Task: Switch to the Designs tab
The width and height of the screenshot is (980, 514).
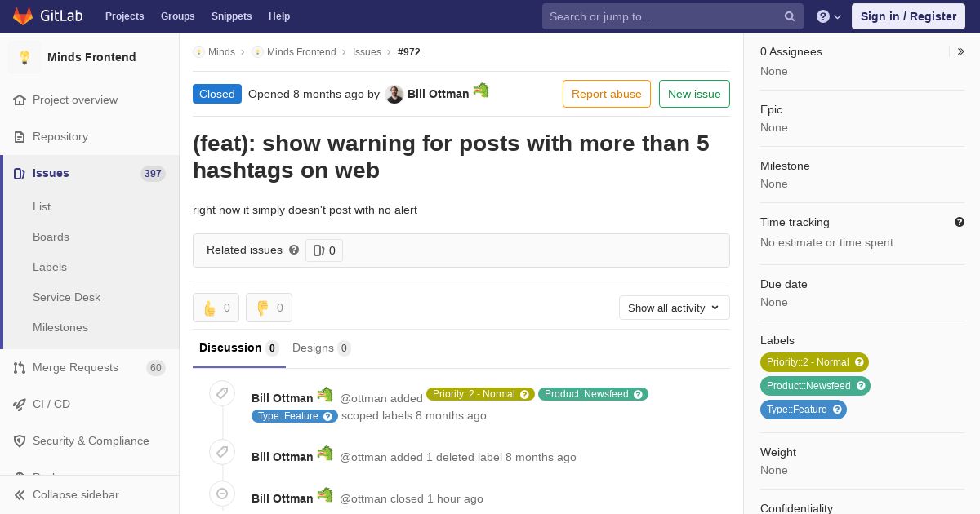Action: click(322, 348)
